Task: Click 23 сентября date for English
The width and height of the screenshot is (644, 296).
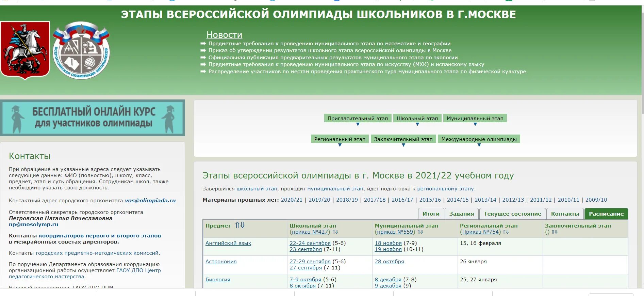Action: click(306, 249)
